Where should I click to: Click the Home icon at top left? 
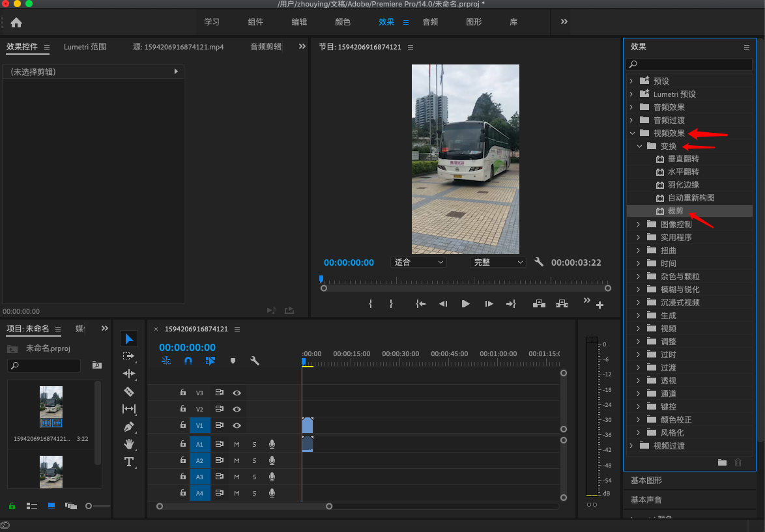point(16,22)
